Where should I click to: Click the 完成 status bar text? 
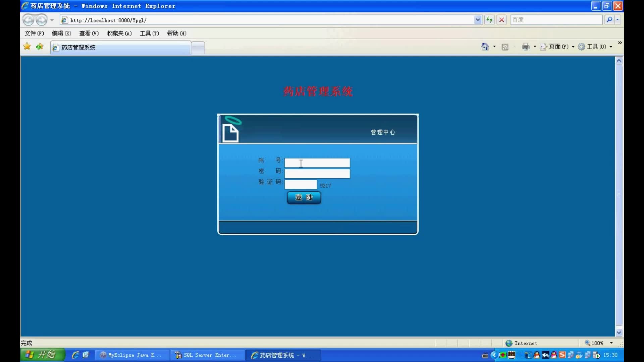coord(26,343)
